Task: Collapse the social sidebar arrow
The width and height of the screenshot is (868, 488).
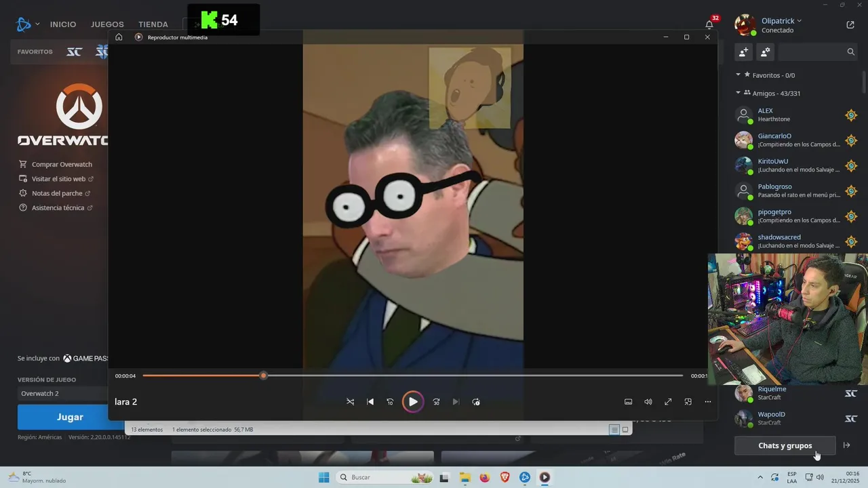Action: (846, 445)
